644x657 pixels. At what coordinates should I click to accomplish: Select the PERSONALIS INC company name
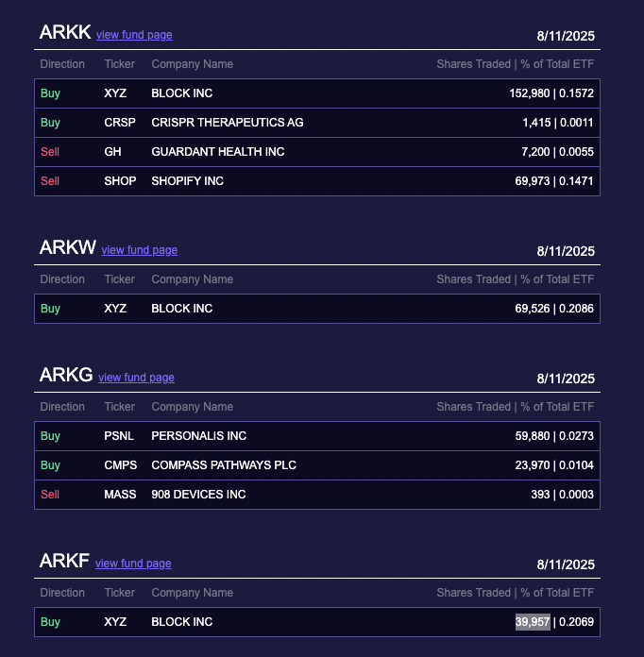click(x=198, y=436)
